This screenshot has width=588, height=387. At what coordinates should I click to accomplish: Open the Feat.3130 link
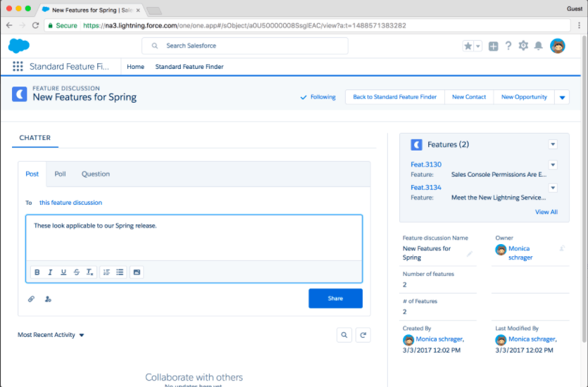coord(426,165)
